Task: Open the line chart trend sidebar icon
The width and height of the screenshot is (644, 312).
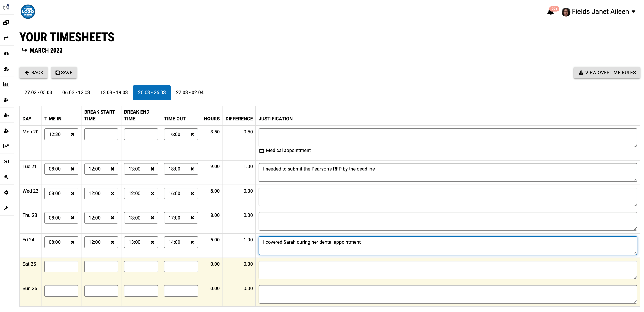Action: pos(6,146)
